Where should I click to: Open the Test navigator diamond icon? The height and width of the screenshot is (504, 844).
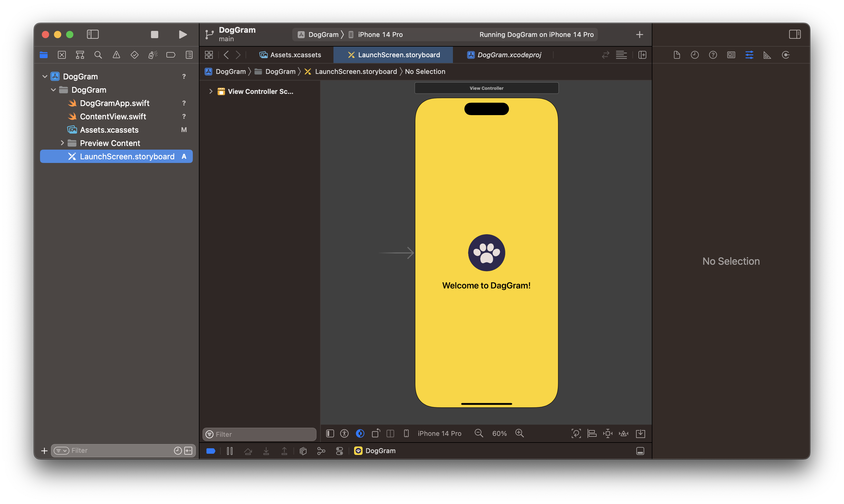tap(135, 55)
